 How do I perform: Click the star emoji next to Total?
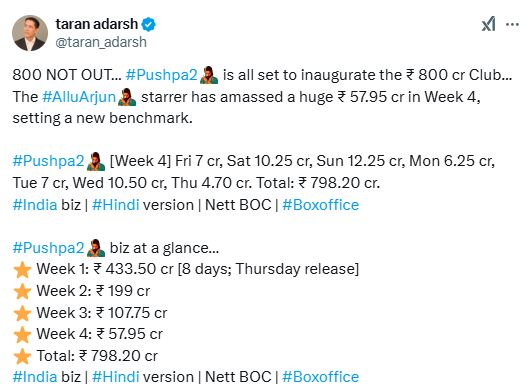pos(22,356)
